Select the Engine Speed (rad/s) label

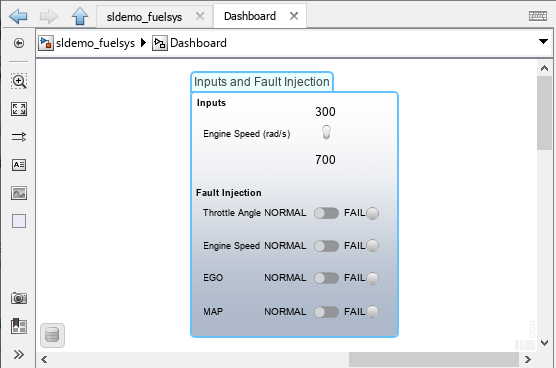coord(247,134)
